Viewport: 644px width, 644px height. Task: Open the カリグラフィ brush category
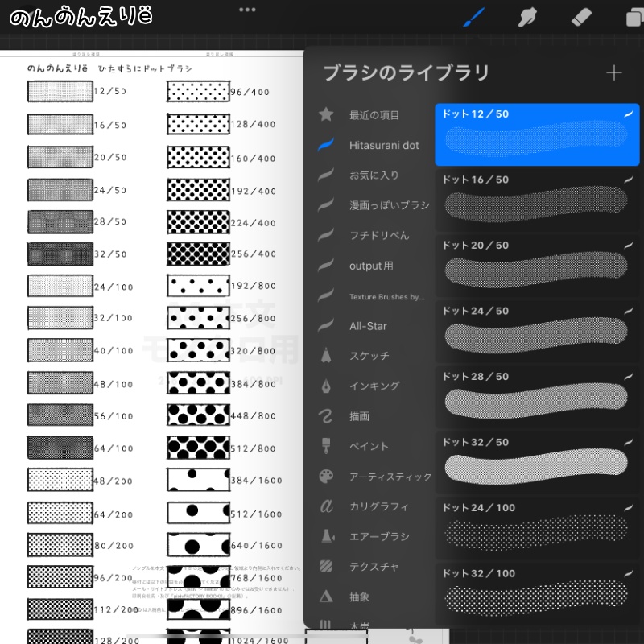(374, 506)
